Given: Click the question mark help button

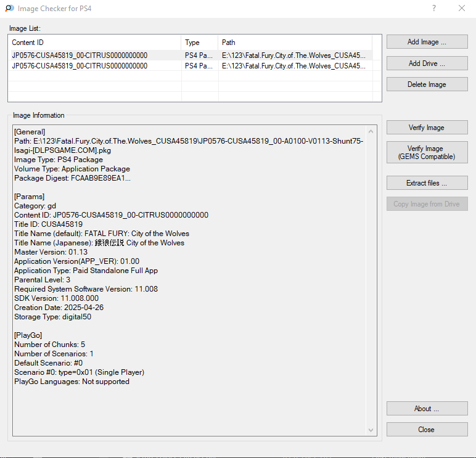Looking at the screenshot, I should (x=434, y=8).
